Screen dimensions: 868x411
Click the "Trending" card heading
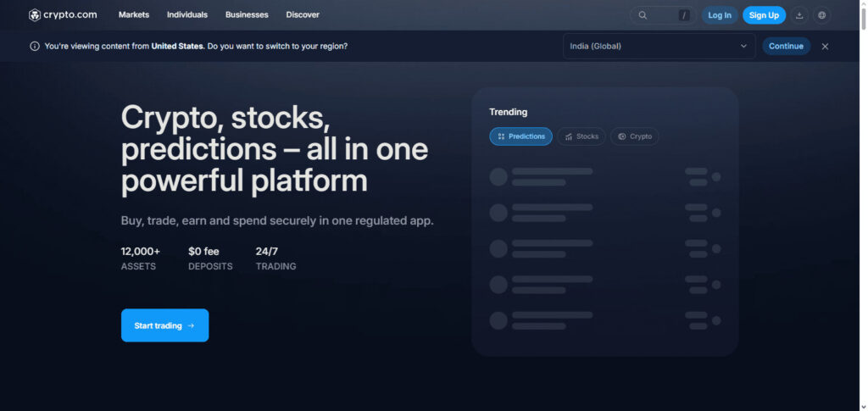coord(509,113)
